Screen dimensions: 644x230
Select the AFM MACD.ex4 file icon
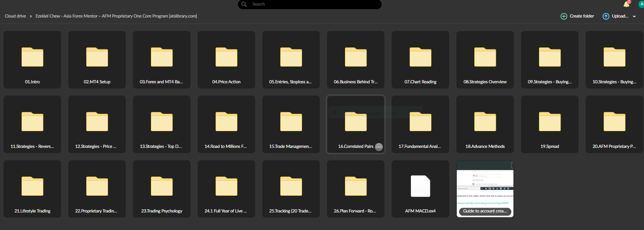coord(420,186)
